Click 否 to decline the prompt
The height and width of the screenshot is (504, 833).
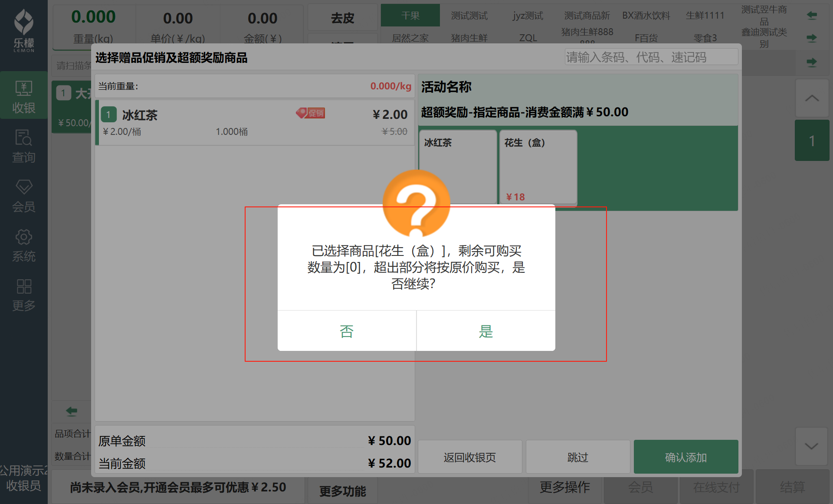tap(347, 331)
